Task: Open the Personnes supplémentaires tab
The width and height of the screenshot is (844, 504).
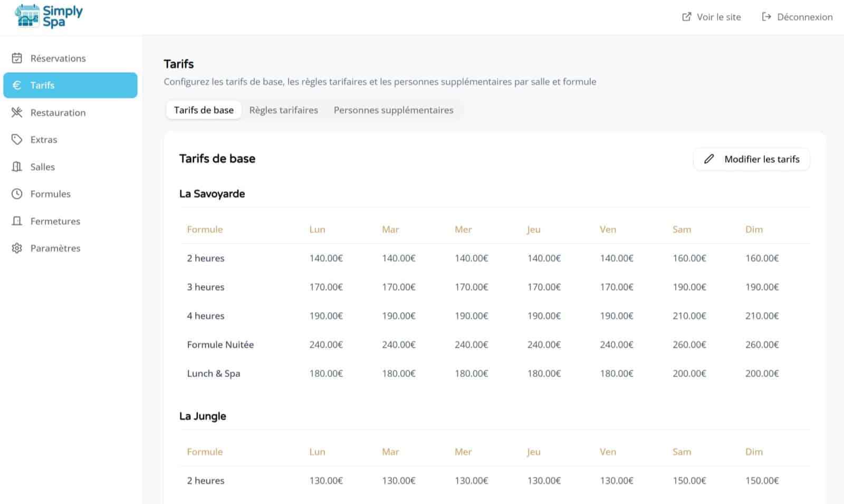Action: [x=393, y=110]
